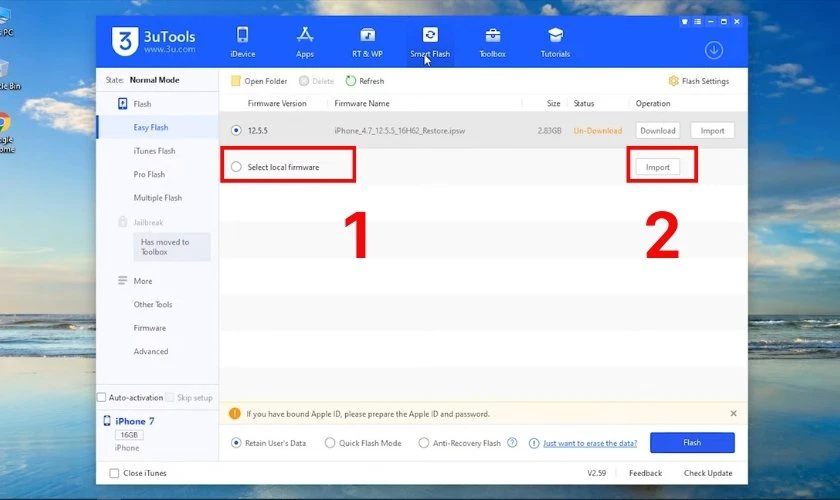
Task: Select iTunes Flash in sidebar
Action: pos(154,151)
